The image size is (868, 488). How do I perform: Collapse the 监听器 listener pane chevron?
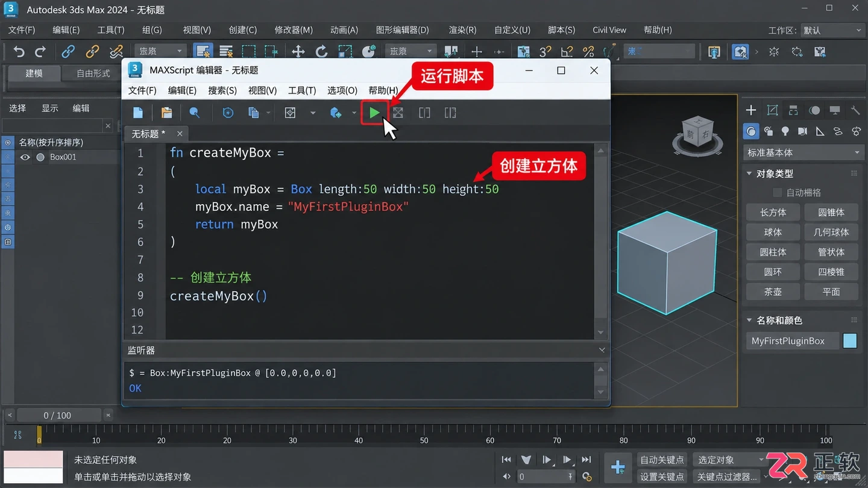coord(602,350)
